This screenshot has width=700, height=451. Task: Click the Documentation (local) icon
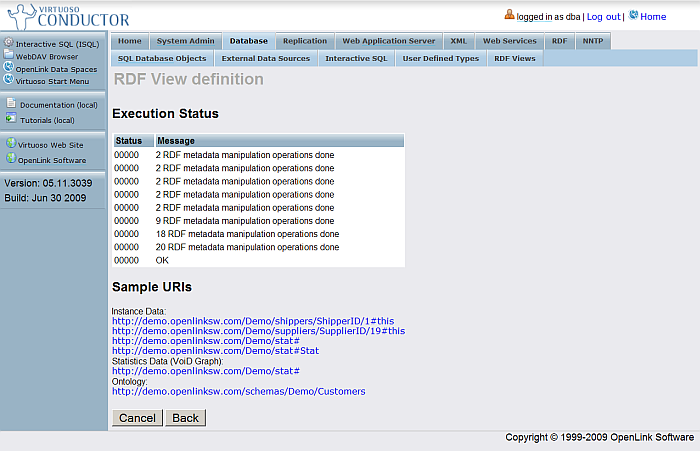tap(11, 104)
